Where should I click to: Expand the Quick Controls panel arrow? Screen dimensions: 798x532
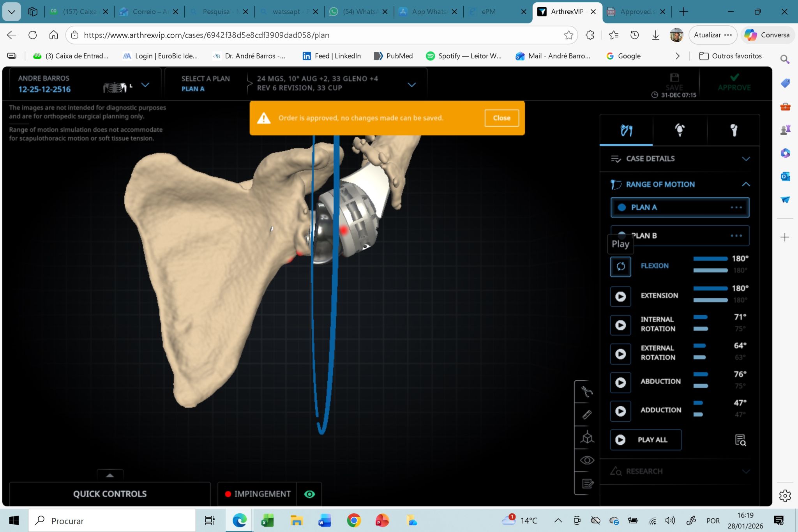tap(110, 475)
